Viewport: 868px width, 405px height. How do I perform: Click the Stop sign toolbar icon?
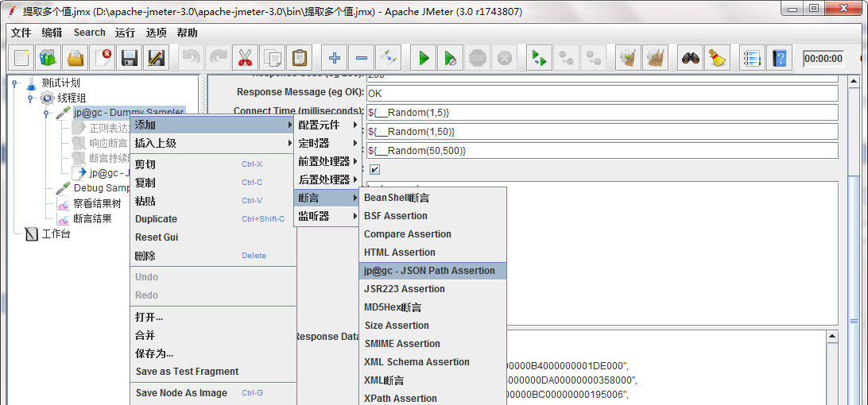point(477,57)
